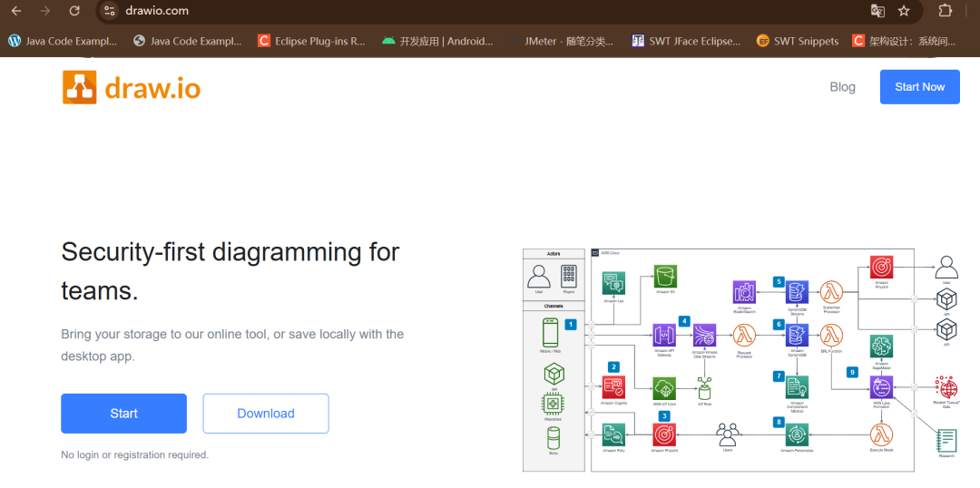Click the Amazon Cognito icon in diagram

(x=613, y=387)
